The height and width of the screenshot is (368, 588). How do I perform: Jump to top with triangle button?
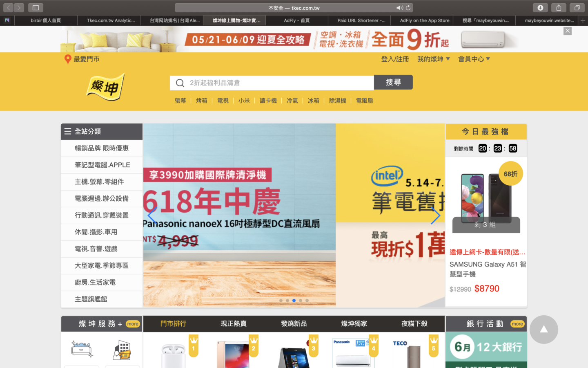(x=544, y=330)
